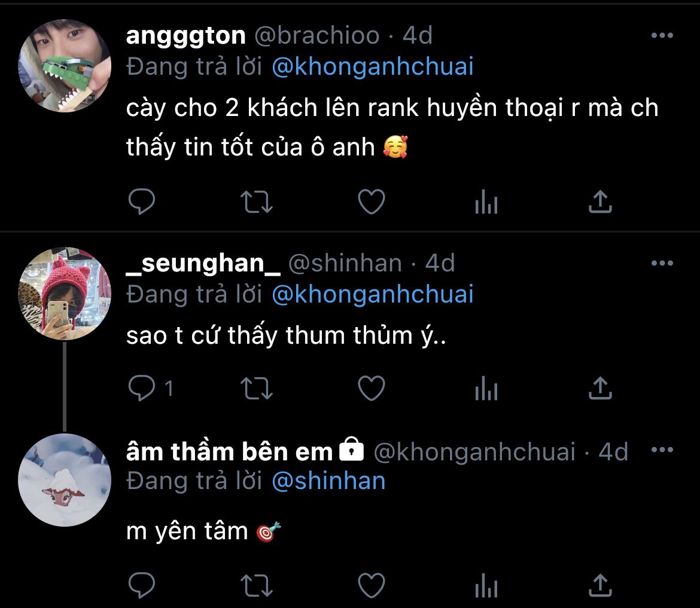Open reply thread on _seunghan_'s tweet

coord(150,387)
